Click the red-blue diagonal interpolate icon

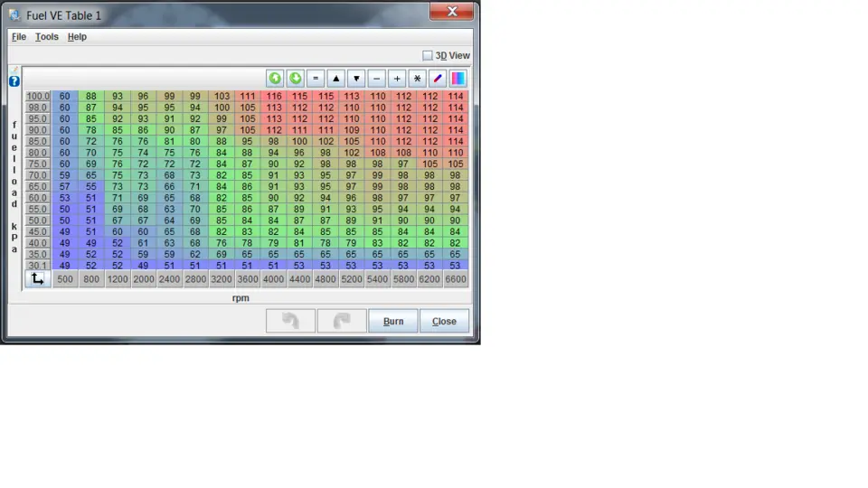[x=438, y=79]
